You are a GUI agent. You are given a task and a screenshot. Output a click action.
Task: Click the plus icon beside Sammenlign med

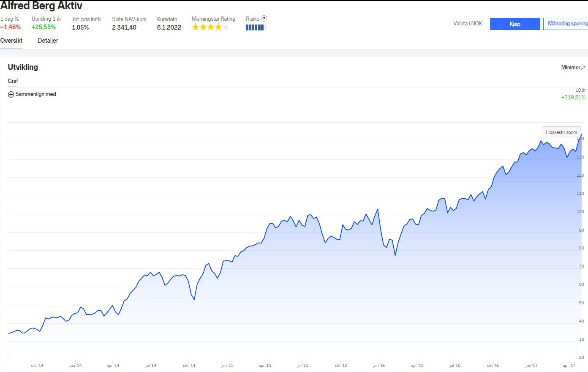pos(11,94)
